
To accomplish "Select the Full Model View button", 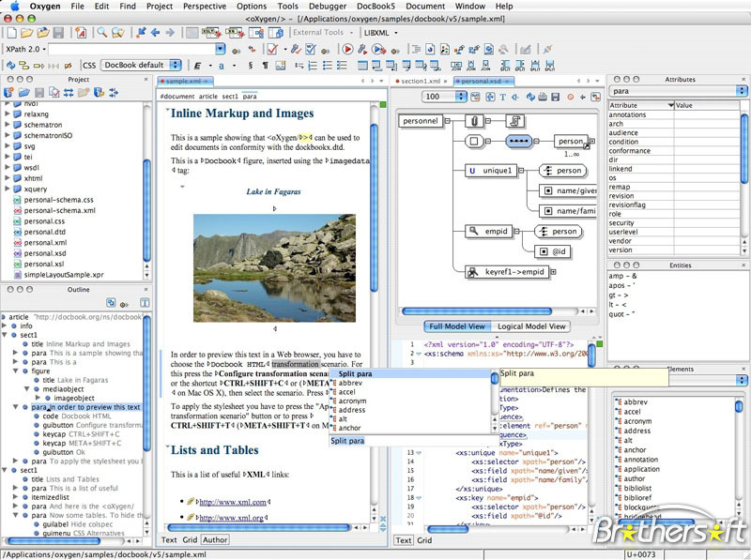I will (x=457, y=326).
